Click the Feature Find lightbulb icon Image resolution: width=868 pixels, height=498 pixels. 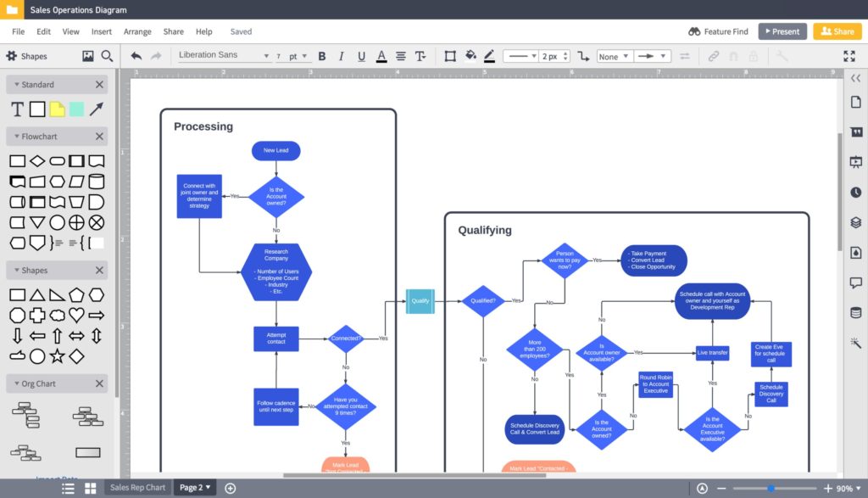click(x=693, y=31)
